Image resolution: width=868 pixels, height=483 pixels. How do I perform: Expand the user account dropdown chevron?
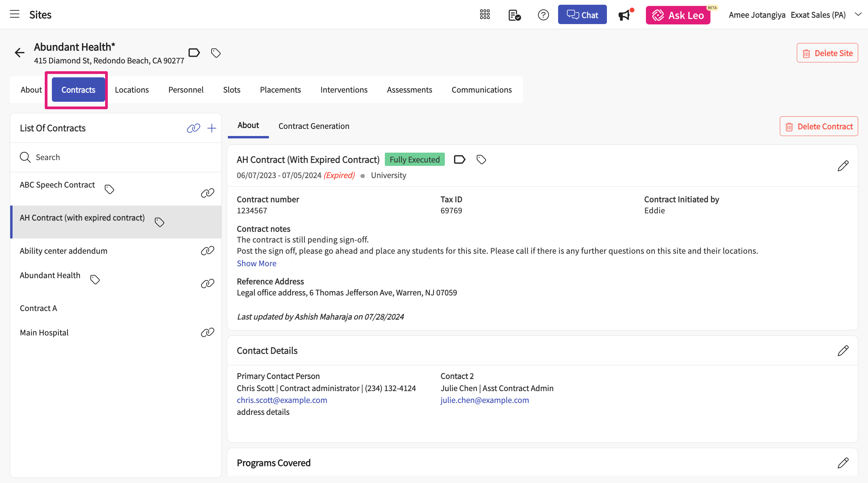coord(858,14)
